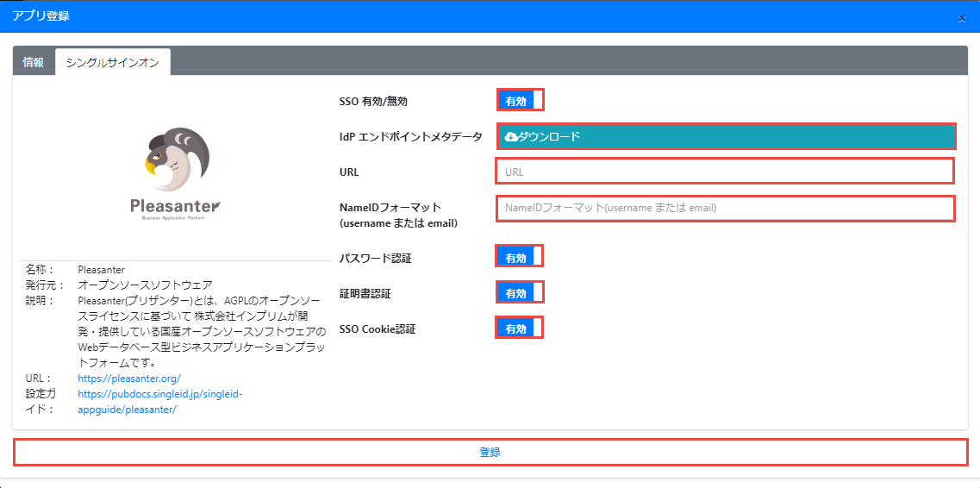Select the シングルサインオン tab
The image size is (980, 488).
[113, 62]
